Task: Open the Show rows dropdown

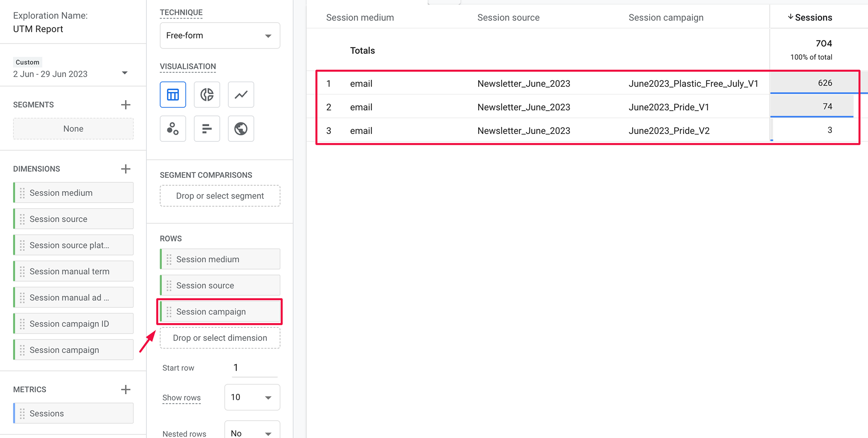Action: (252, 397)
